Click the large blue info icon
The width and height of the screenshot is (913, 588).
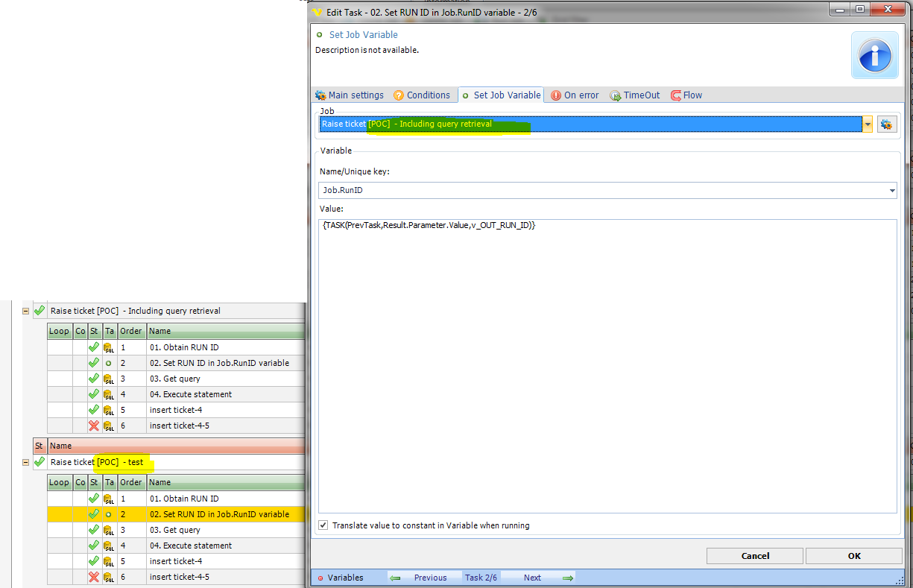coord(874,55)
